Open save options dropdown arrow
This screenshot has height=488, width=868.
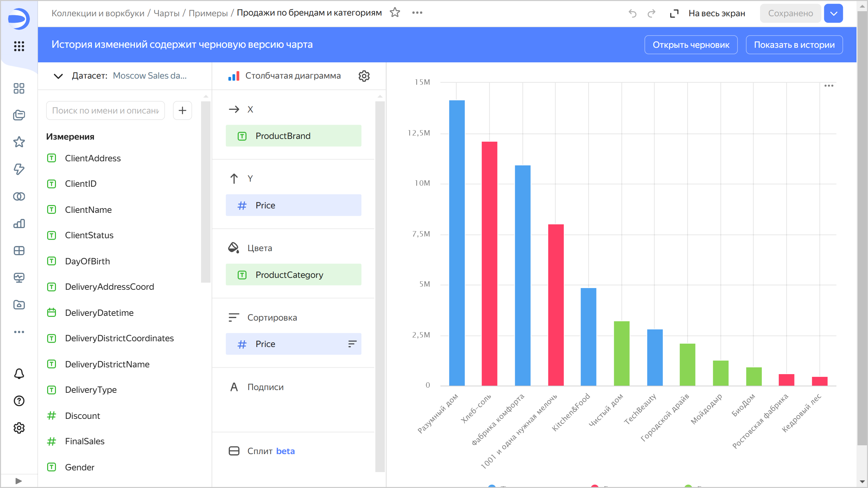coord(834,13)
